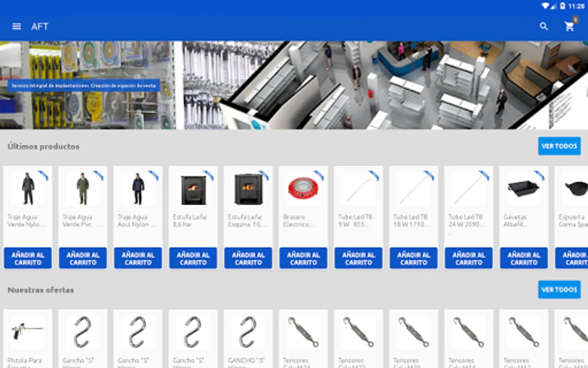Viewport: 588px width, 368px height.
Task: Open the store layout promo banner
Action: [x=294, y=85]
